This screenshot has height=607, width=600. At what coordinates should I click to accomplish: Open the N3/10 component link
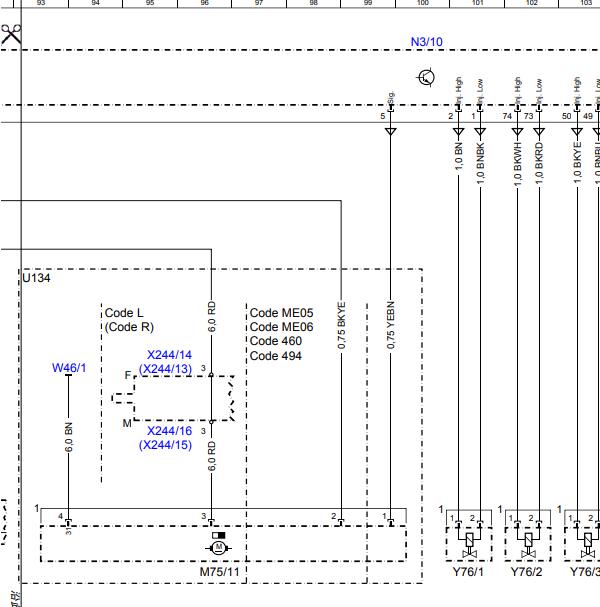pyautogui.click(x=427, y=42)
